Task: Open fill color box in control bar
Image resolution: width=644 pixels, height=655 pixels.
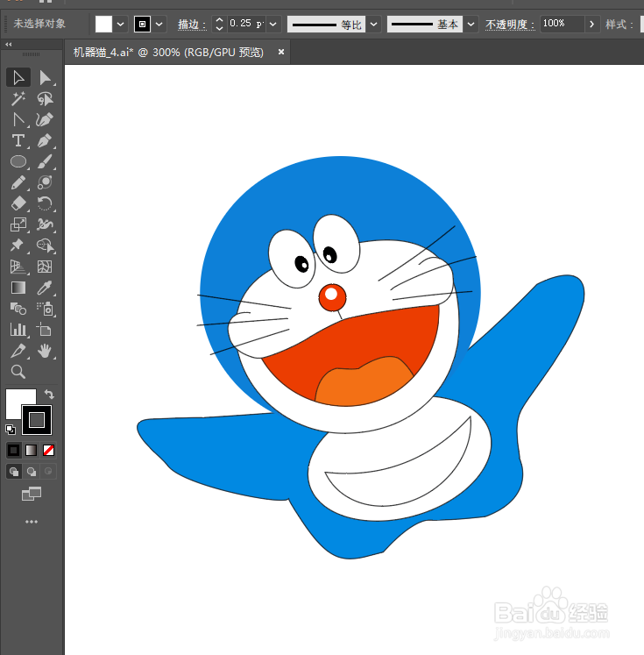Action: 103,24
